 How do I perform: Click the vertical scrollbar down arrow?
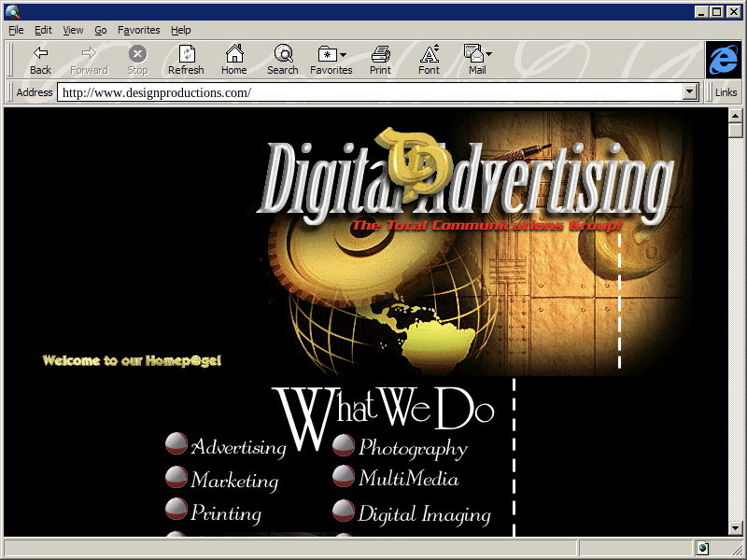coord(736,528)
